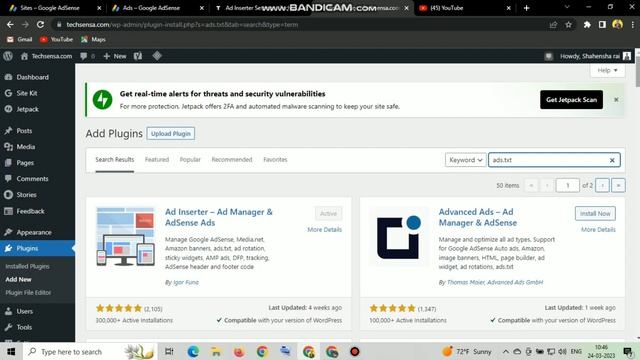Open File Explorer from taskbar

click(216, 351)
